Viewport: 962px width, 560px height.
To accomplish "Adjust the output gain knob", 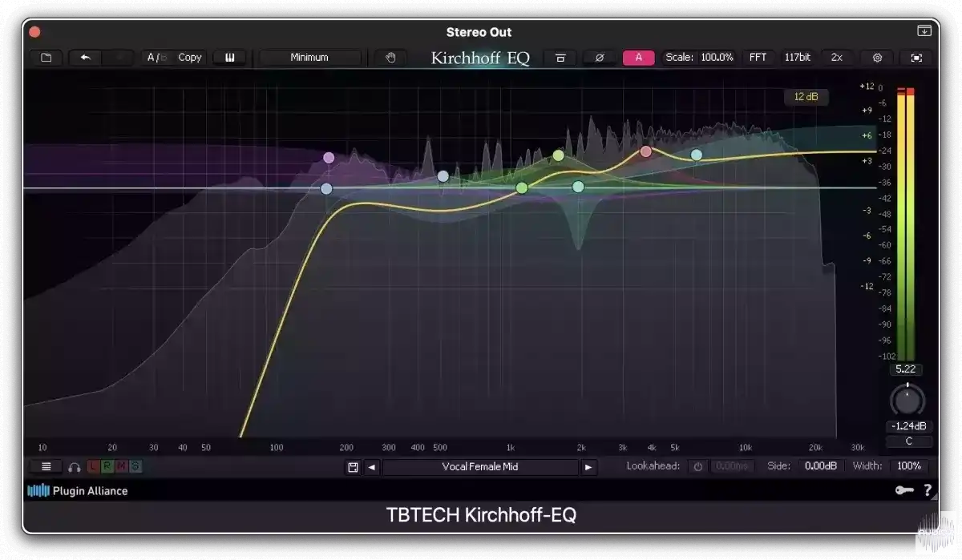I will pos(906,401).
